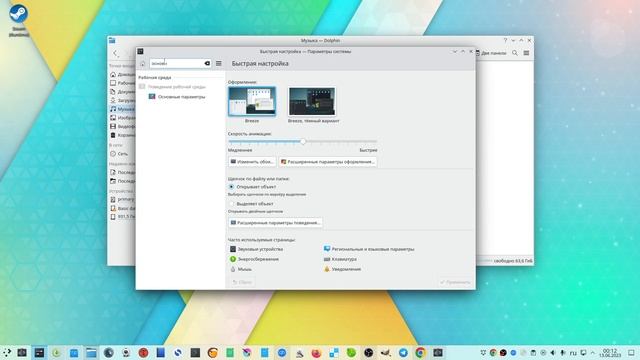Viewport: 640px width, 360px height.
Task: Select Выделяет объект radio option
Action: pos(231,203)
